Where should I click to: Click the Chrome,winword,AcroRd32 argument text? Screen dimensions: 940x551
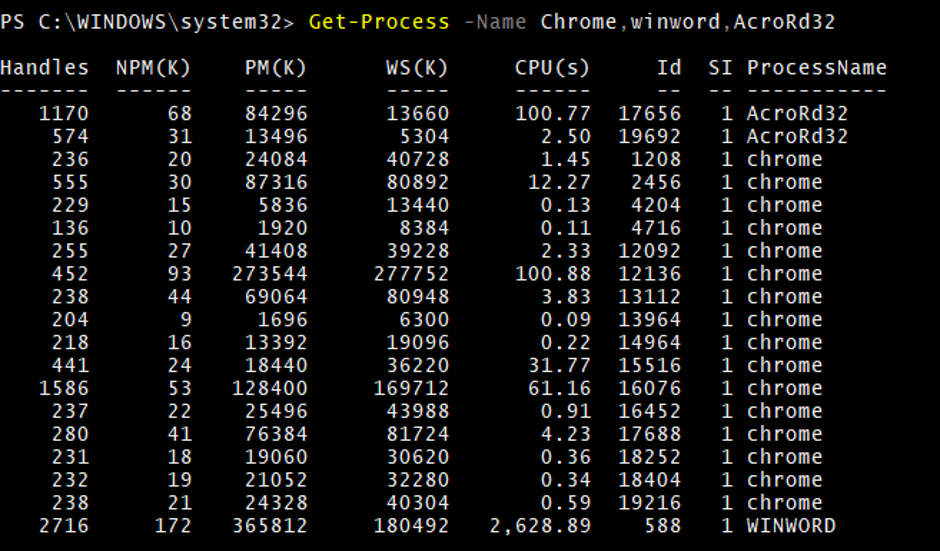coord(688,22)
